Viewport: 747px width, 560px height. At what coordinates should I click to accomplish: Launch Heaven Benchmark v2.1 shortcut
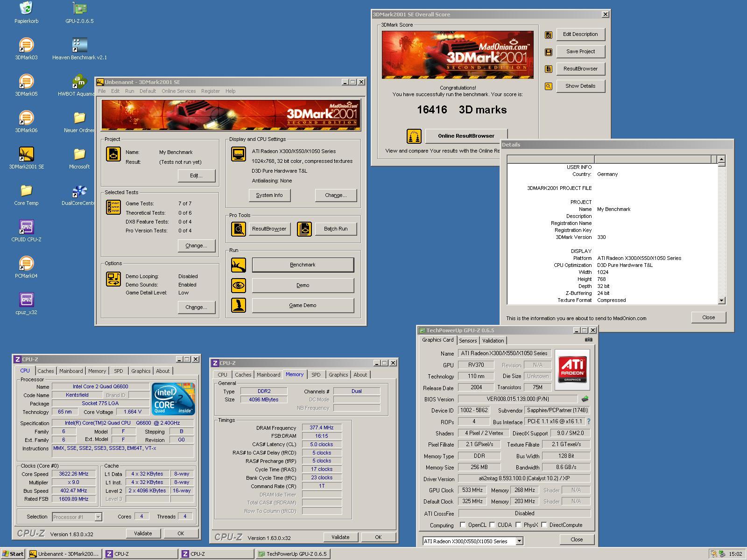pyautogui.click(x=80, y=44)
